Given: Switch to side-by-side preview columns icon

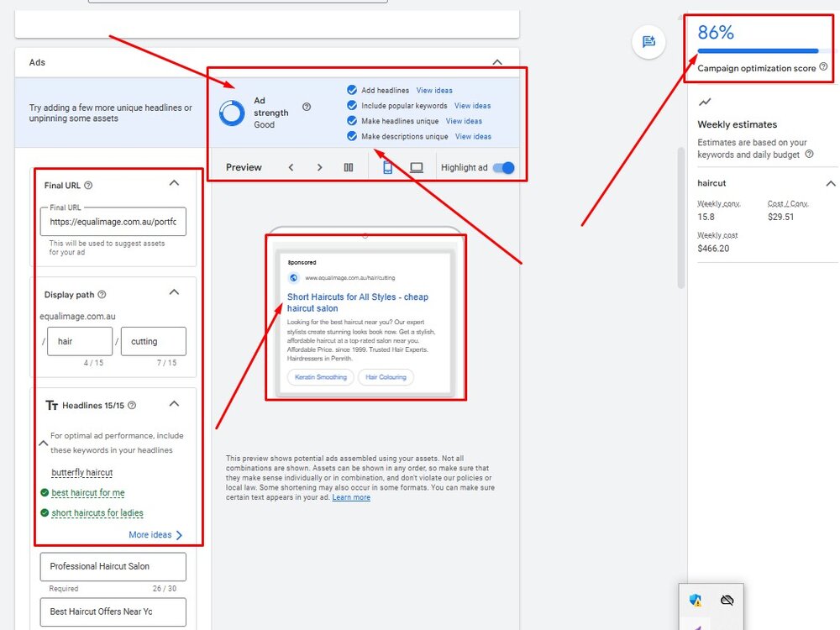Looking at the screenshot, I should pos(349,168).
